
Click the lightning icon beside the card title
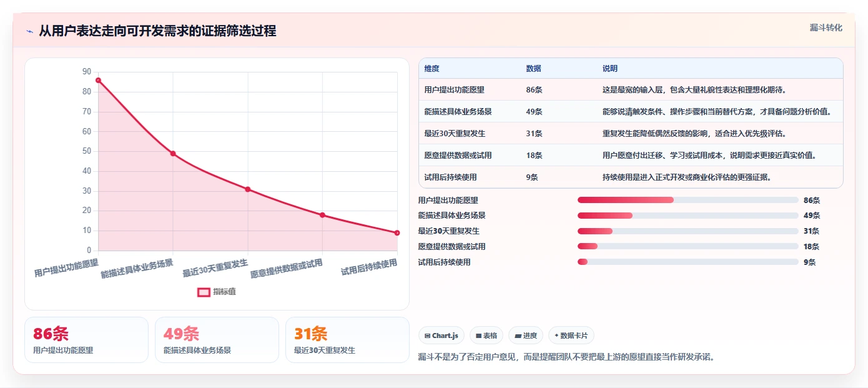[29, 31]
